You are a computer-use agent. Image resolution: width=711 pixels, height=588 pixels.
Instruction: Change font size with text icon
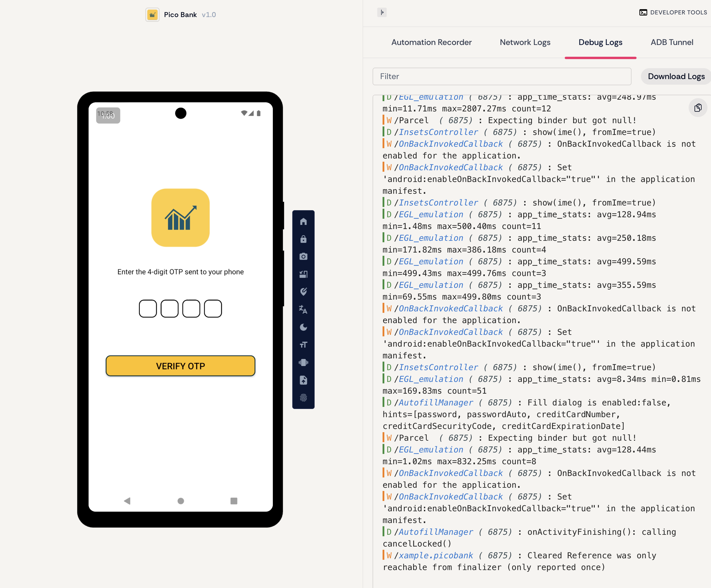pyautogui.click(x=303, y=345)
